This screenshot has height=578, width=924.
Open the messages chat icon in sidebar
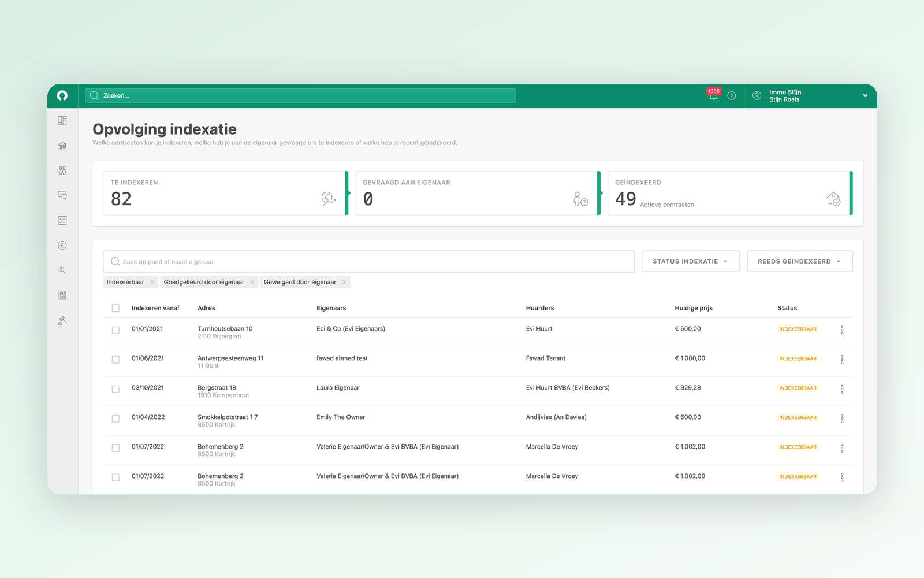tap(62, 195)
